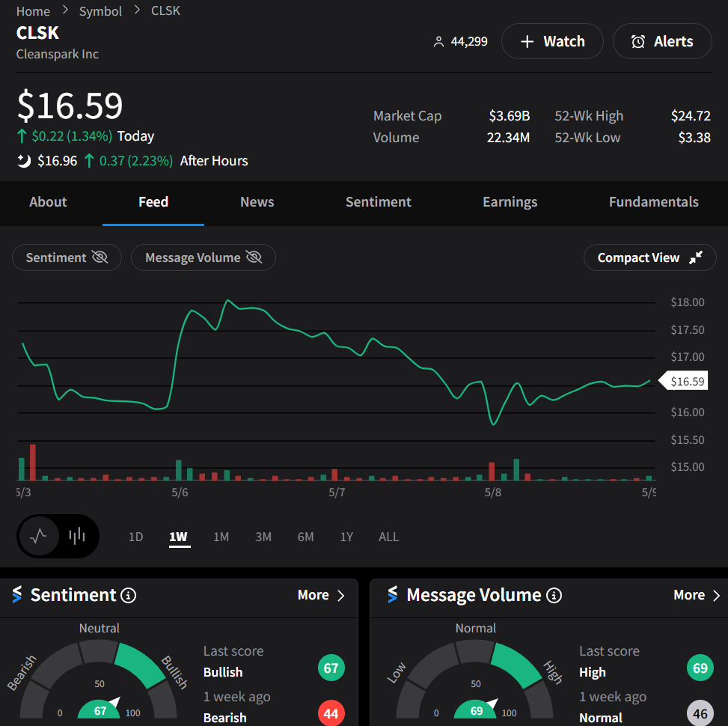Add CLSK to watchlist with Watch button

(552, 41)
